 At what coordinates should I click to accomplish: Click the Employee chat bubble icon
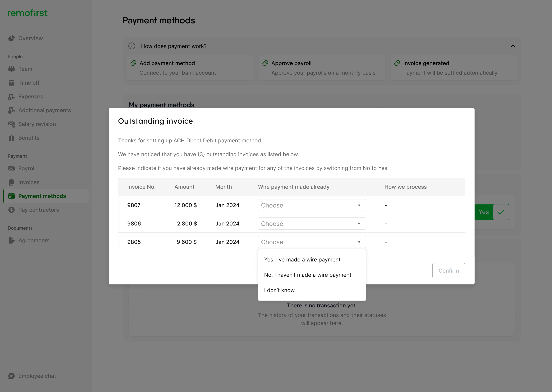pos(11,376)
